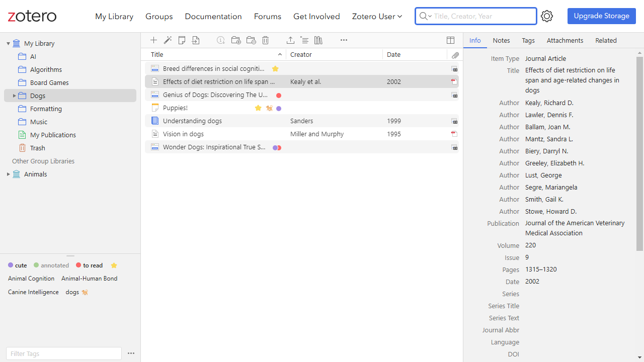The width and height of the screenshot is (644, 362).
Task: Open Create Citation quote icon
Action: pos(304,40)
